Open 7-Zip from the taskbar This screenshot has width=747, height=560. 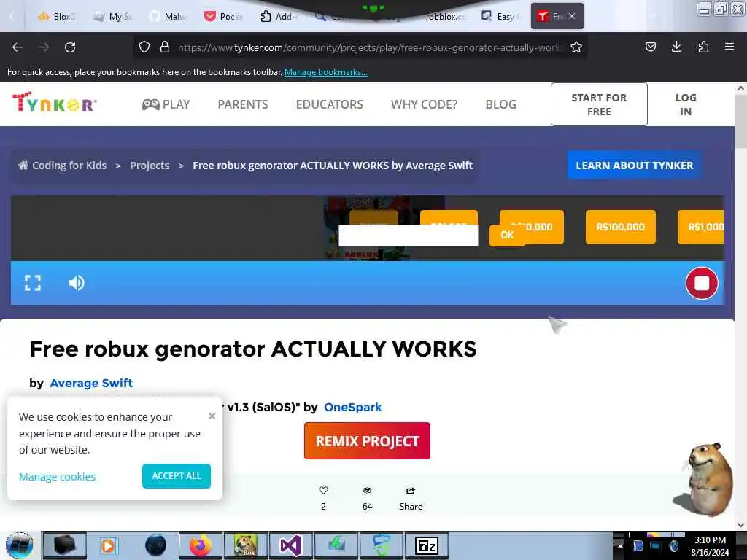click(426, 545)
